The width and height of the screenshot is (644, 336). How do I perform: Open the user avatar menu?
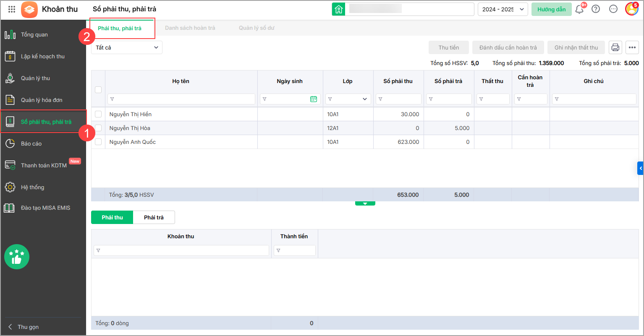[631, 9]
